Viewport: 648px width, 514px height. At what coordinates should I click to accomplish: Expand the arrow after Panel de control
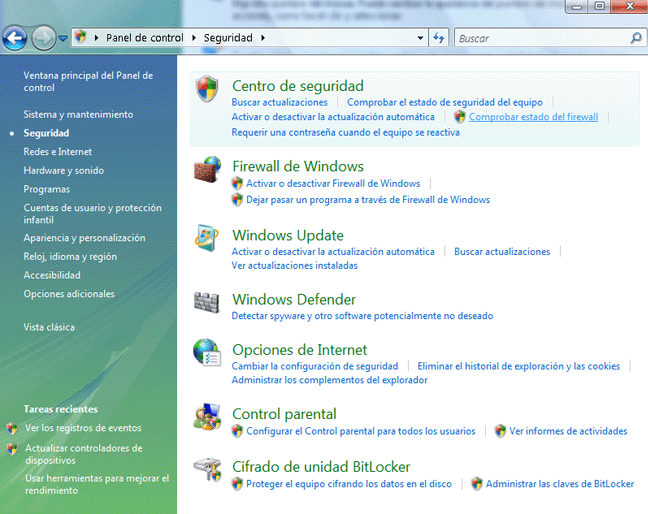click(x=194, y=38)
